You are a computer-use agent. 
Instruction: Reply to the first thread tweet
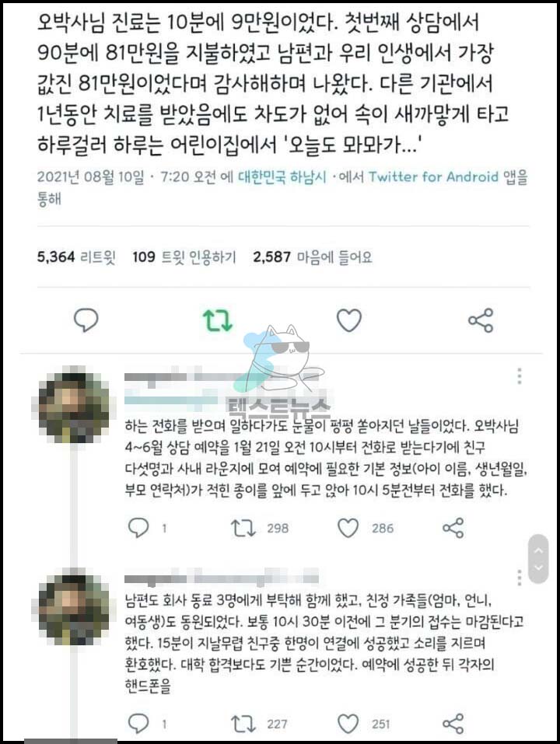[138, 528]
